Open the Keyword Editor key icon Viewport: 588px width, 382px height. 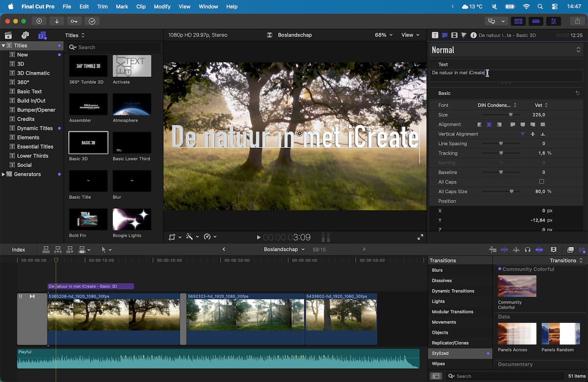(x=74, y=21)
